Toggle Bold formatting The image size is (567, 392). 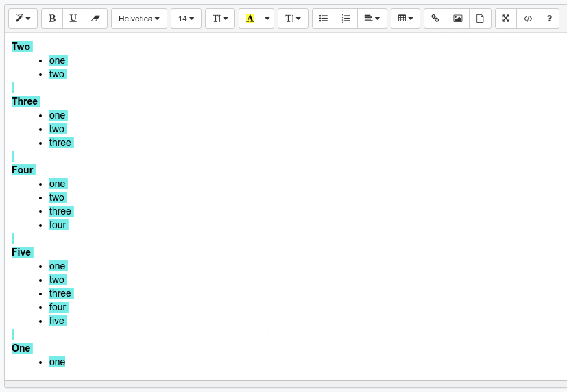tap(52, 19)
